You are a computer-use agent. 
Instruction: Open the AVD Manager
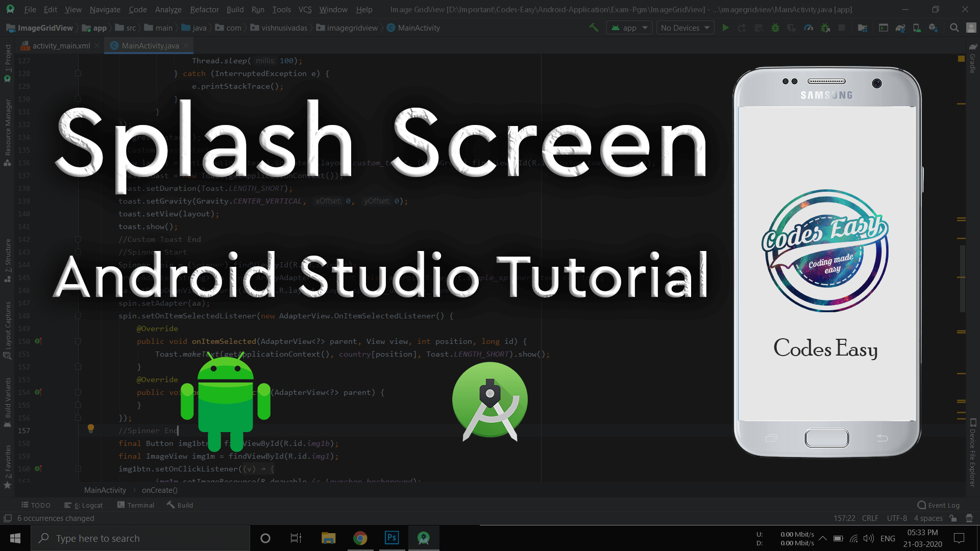917,28
